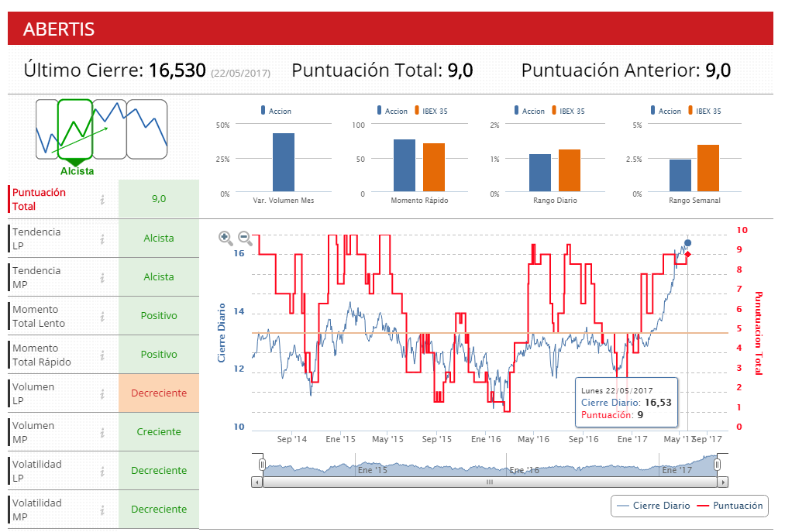
Task: Click the (22/05/2017) date text
Action: pos(240,74)
